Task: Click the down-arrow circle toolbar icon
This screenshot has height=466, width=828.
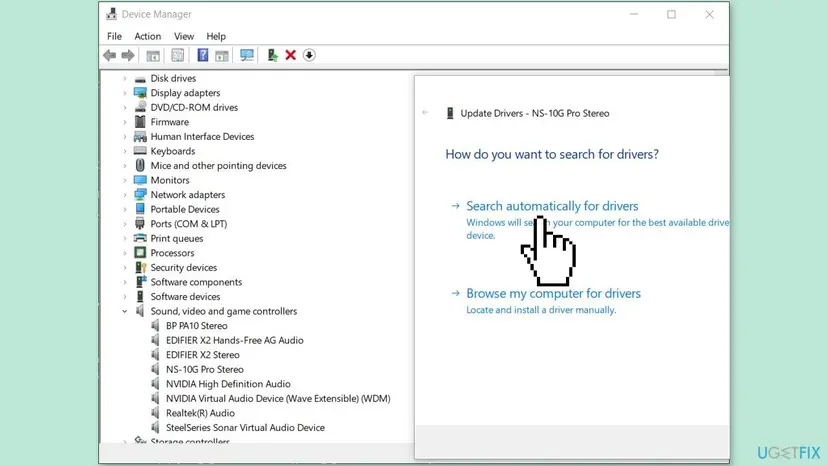Action: pyautogui.click(x=309, y=55)
